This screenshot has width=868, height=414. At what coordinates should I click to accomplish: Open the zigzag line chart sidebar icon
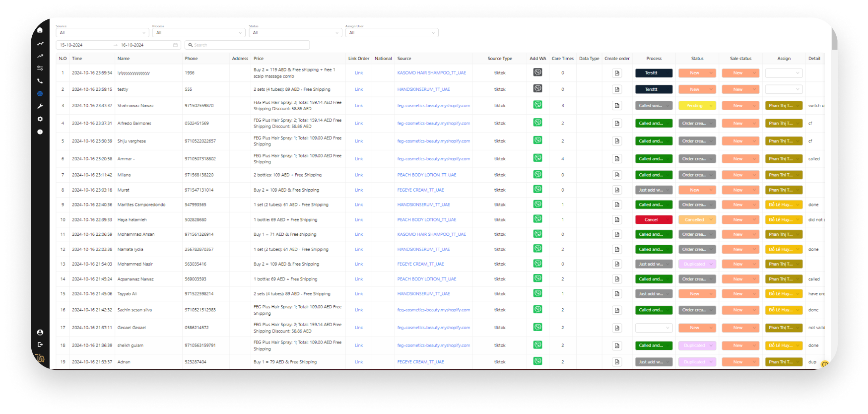click(x=40, y=44)
